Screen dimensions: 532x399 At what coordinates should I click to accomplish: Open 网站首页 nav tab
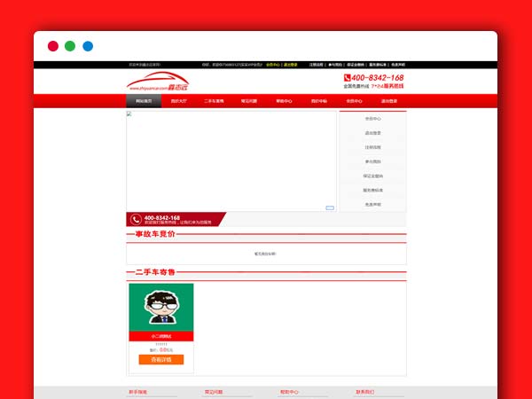pos(144,101)
